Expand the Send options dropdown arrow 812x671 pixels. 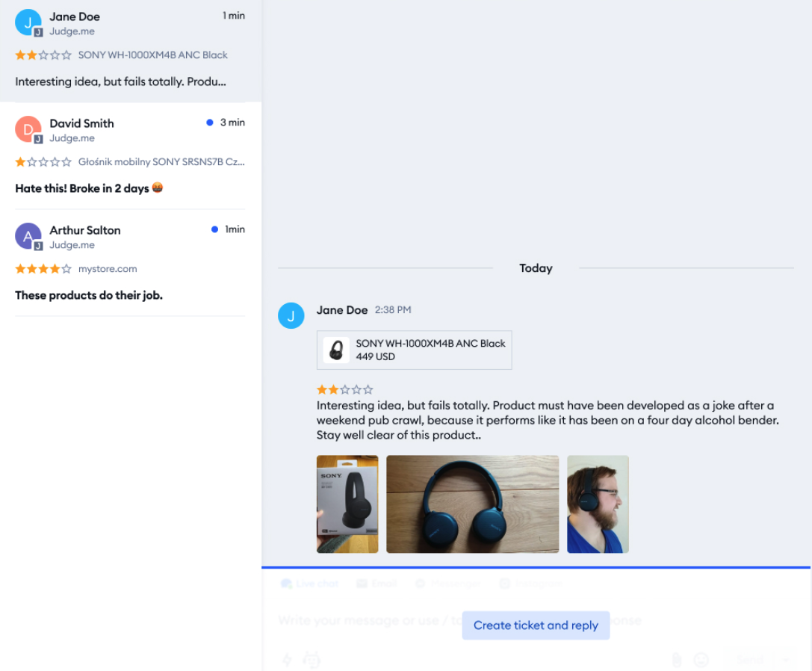785,660
